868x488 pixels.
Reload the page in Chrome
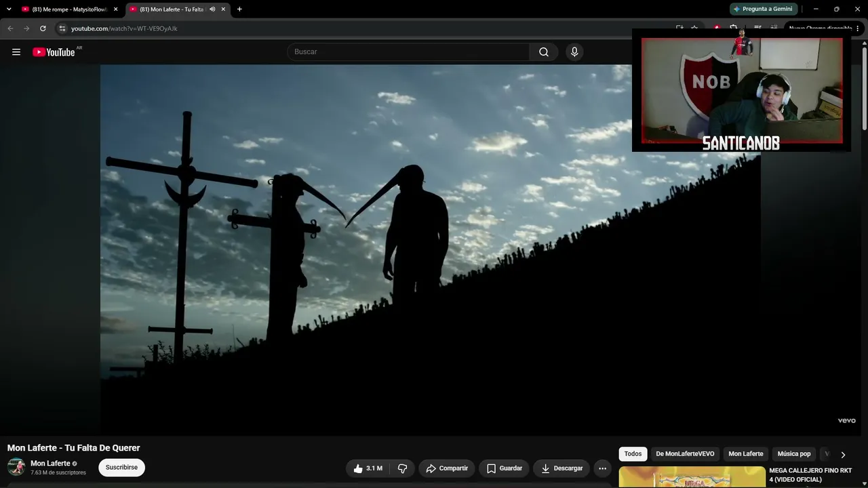pos(43,28)
